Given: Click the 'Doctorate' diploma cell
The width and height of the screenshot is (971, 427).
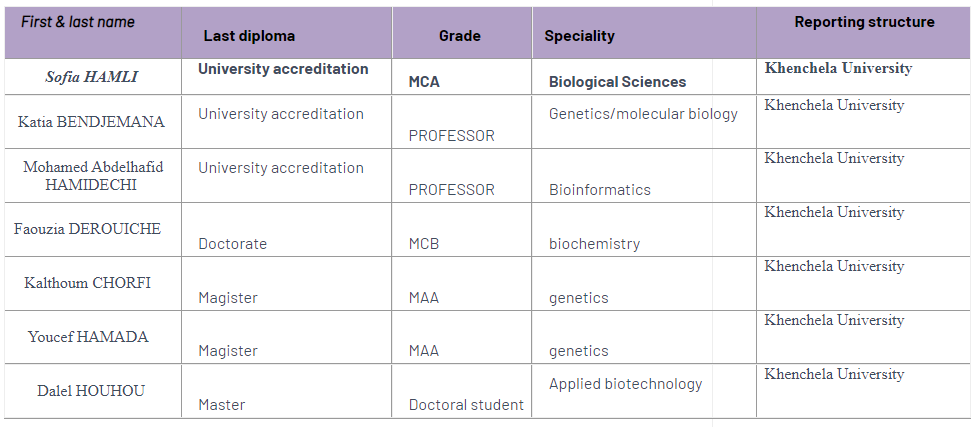Looking at the screenshot, I should click(232, 244).
